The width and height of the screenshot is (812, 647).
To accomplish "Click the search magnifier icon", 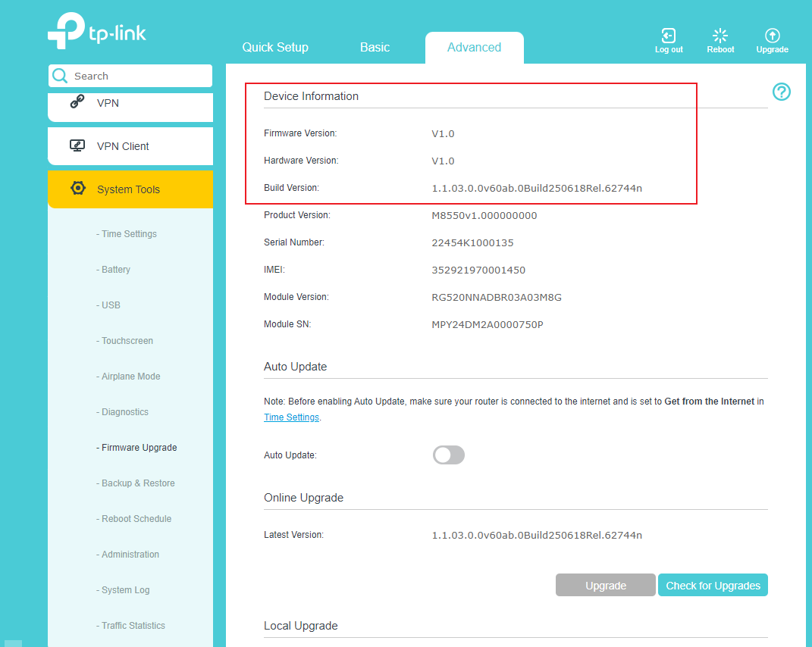I will [60, 76].
